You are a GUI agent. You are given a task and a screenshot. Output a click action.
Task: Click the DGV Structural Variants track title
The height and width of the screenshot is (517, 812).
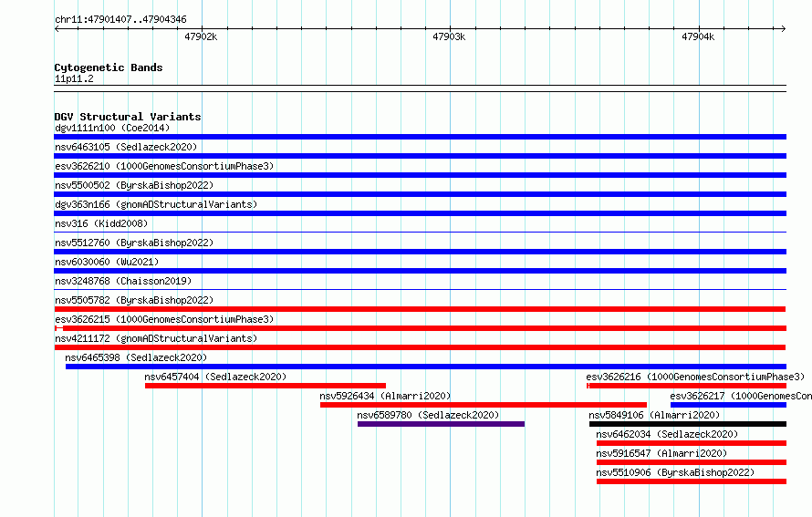pyautogui.click(x=128, y=117)
